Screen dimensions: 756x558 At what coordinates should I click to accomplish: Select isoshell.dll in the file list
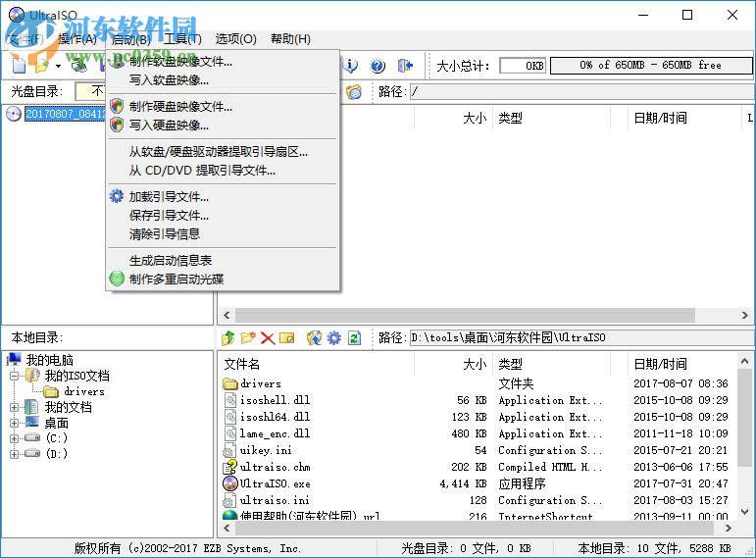point(275,400)
